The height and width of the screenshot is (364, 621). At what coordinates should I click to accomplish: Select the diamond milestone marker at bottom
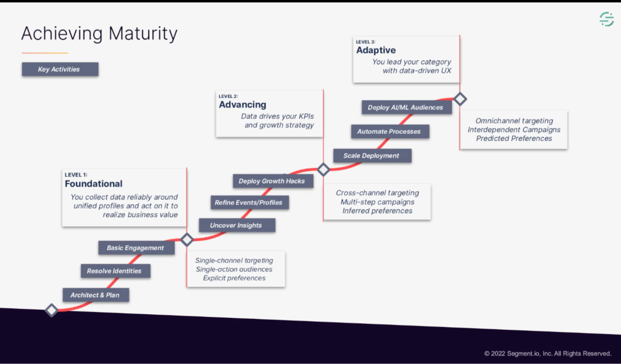tap(51, 311)
